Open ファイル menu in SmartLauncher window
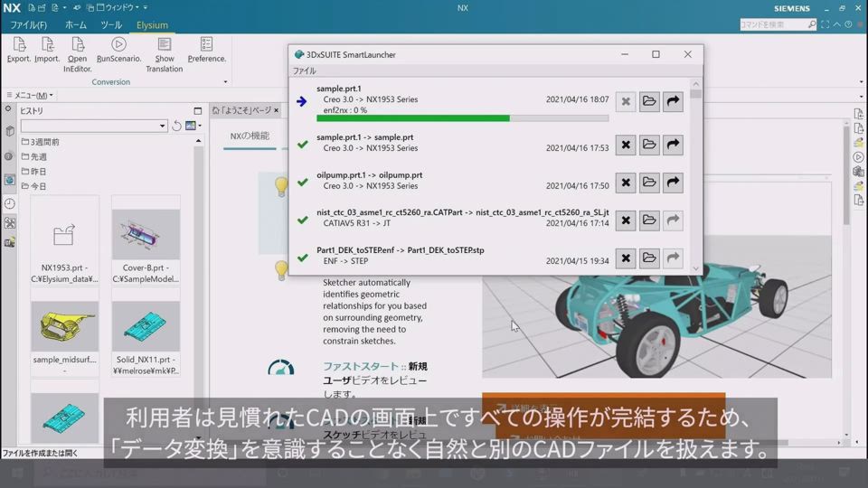The image size is (868, 488). [x=304, y=70]
